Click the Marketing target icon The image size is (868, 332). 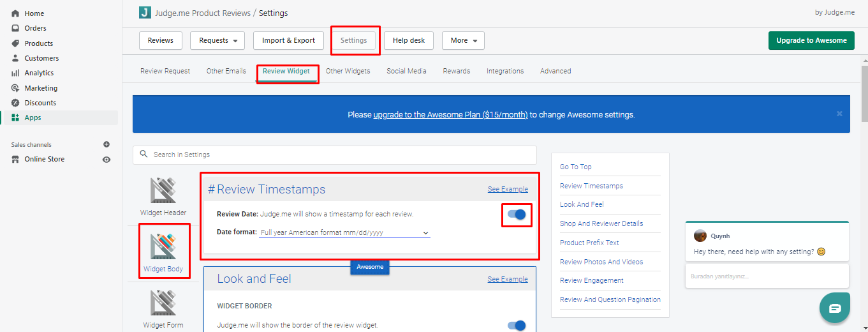(x=15, y=88)
